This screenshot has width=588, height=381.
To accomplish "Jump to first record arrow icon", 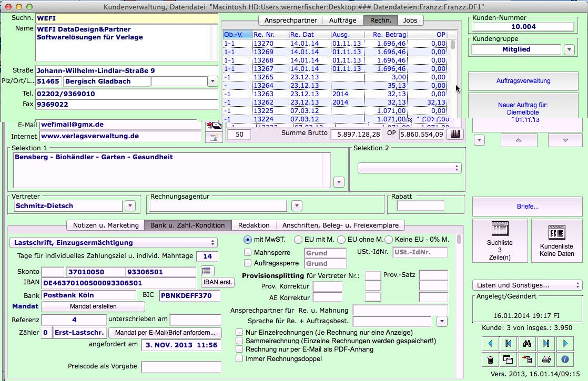I will pos(509,344).
